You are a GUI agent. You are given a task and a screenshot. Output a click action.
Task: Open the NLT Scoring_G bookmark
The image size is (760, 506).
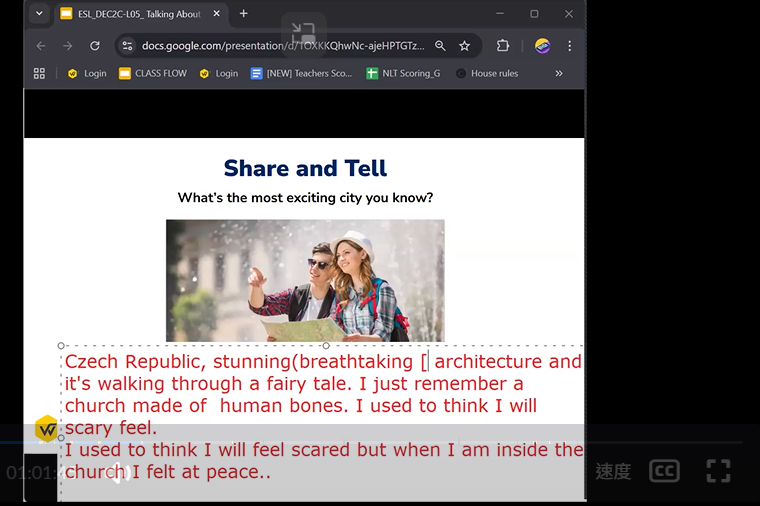[x=403, y=73]
